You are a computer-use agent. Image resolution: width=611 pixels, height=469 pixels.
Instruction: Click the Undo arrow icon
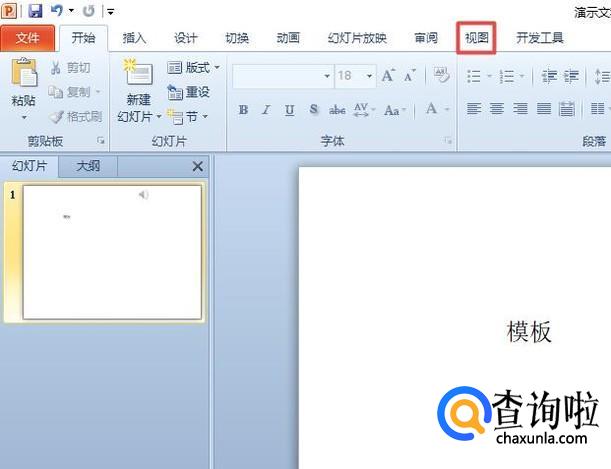point(57,11)
